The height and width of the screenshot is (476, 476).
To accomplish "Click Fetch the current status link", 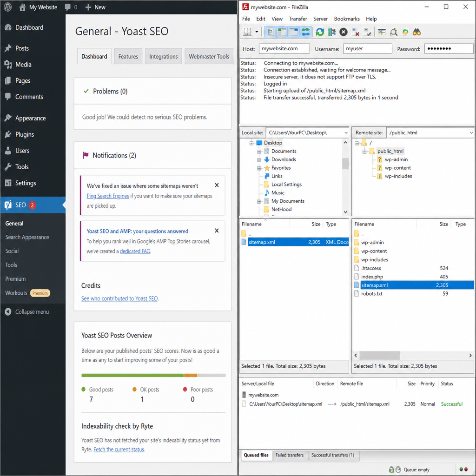I will [x=119, y=450].
